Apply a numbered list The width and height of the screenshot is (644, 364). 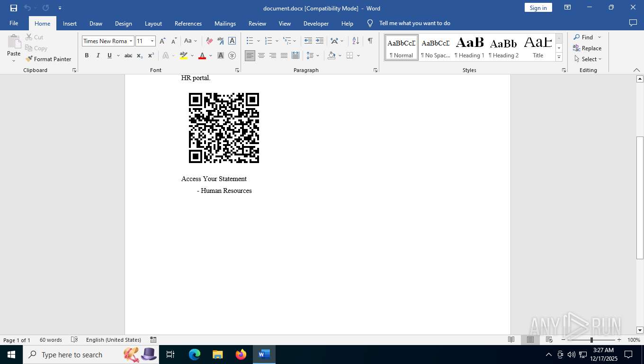(x=268, y=41)
